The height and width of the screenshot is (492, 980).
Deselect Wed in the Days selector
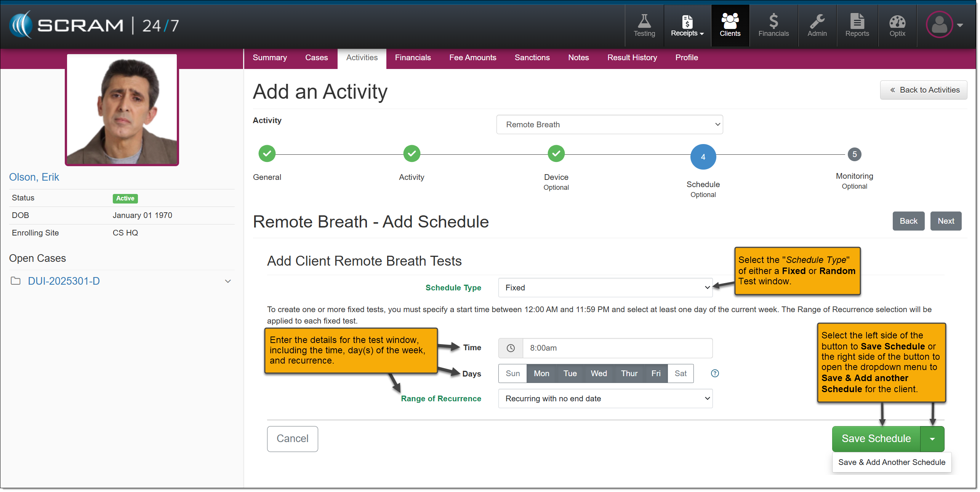[599, 373]
